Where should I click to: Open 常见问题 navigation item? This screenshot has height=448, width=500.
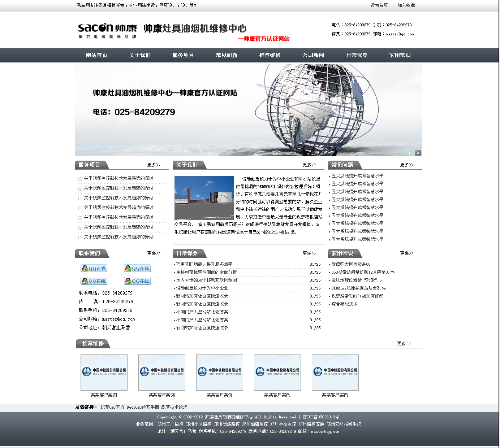point(227,55)
